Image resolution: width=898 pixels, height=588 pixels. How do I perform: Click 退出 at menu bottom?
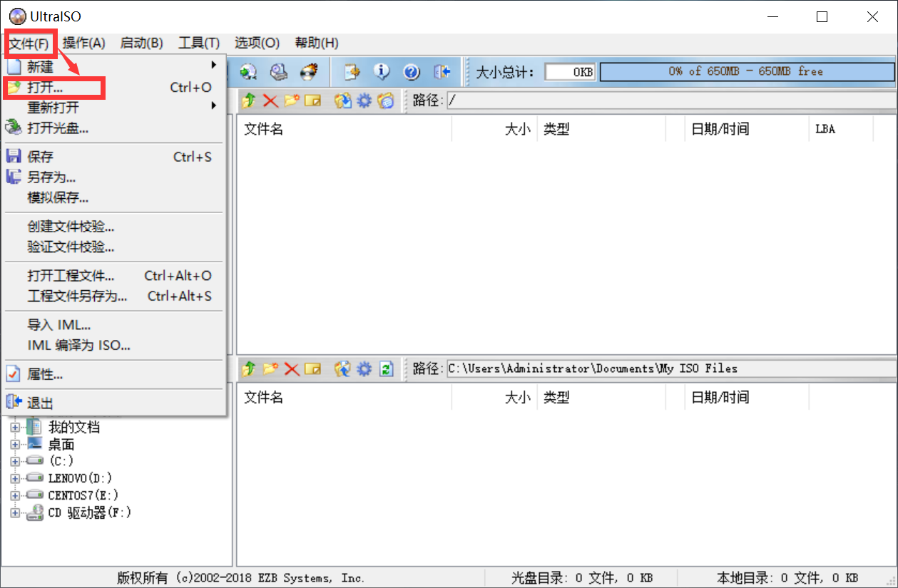pos(114,403)
